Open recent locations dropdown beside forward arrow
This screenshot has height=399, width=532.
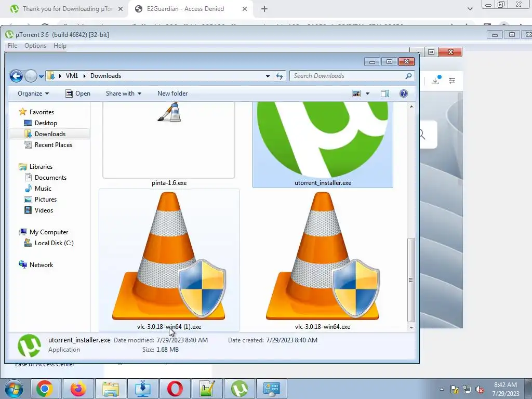click(x=41, y=76)
